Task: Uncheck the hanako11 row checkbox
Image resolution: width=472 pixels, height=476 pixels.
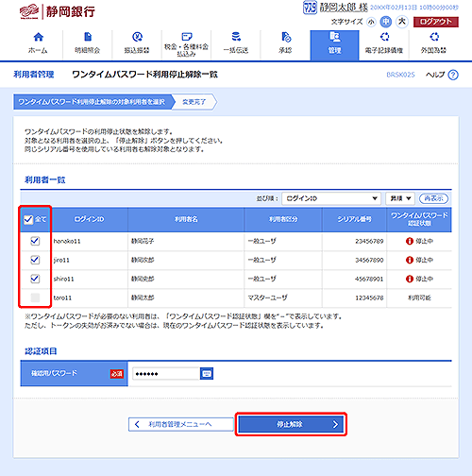Action: point(35,241)
